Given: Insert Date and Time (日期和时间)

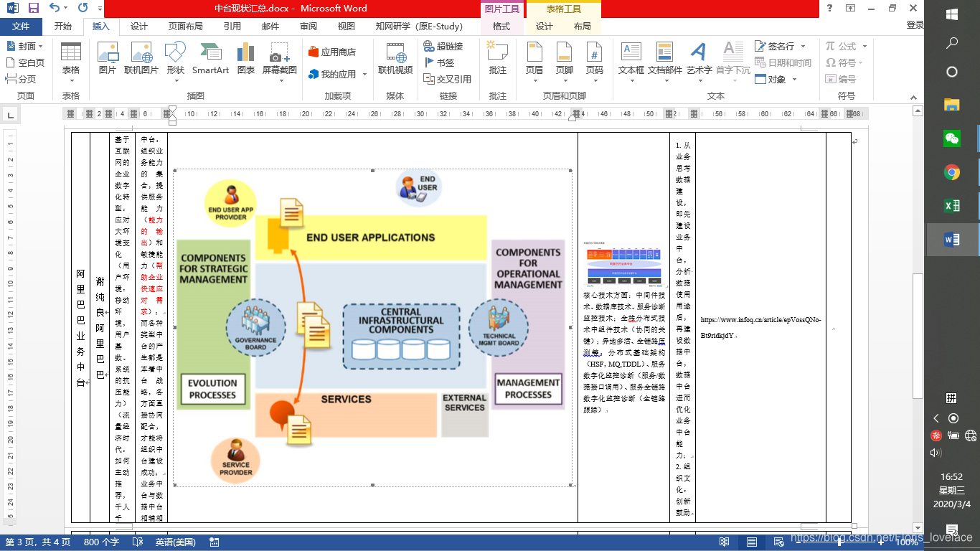Looking at the screenshot, I should coord(783,62).
